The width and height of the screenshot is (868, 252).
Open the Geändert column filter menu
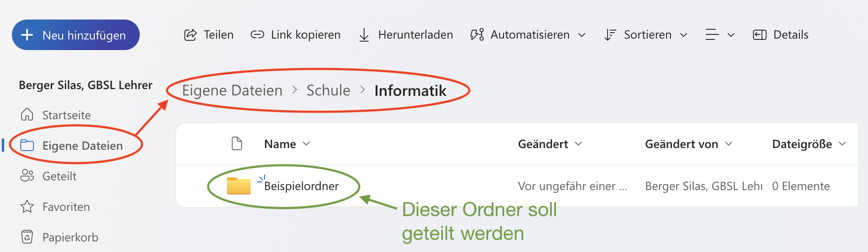578,144
